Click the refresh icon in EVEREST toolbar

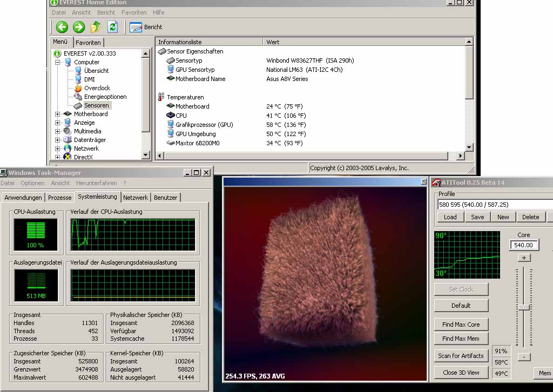coord(112,27)
